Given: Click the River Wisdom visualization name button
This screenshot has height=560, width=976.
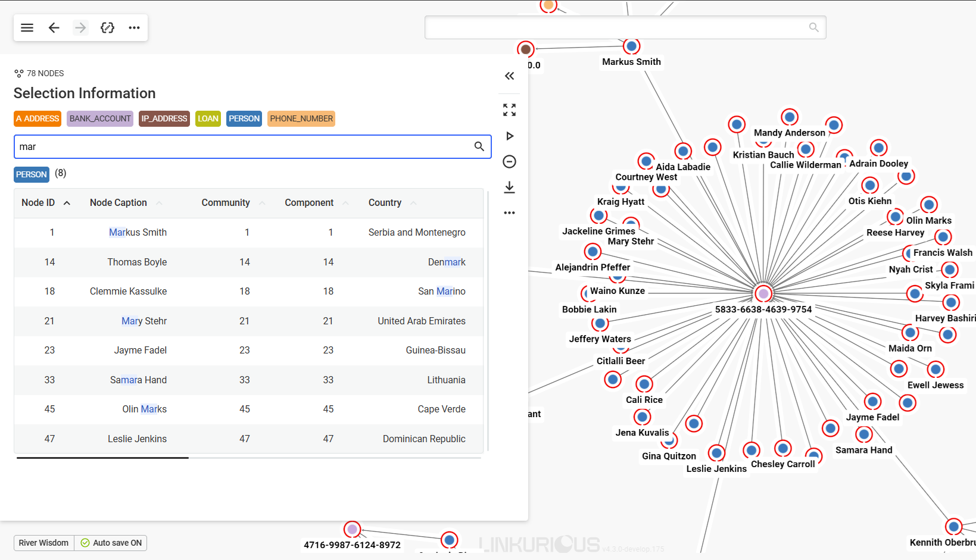Looking at the screenshot, I should point(43,543).
